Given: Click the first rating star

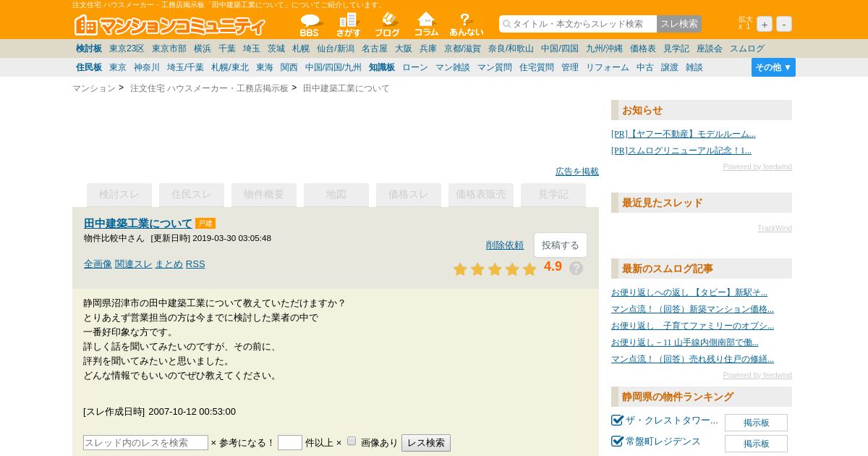Looking at the screenshot, I should pyautogui.click(x=460, y=269).
